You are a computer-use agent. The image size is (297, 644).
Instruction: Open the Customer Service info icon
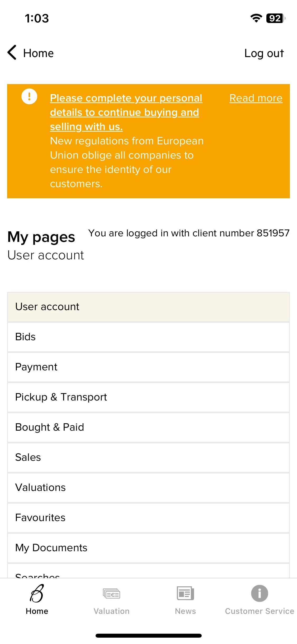tap(260, 593)
